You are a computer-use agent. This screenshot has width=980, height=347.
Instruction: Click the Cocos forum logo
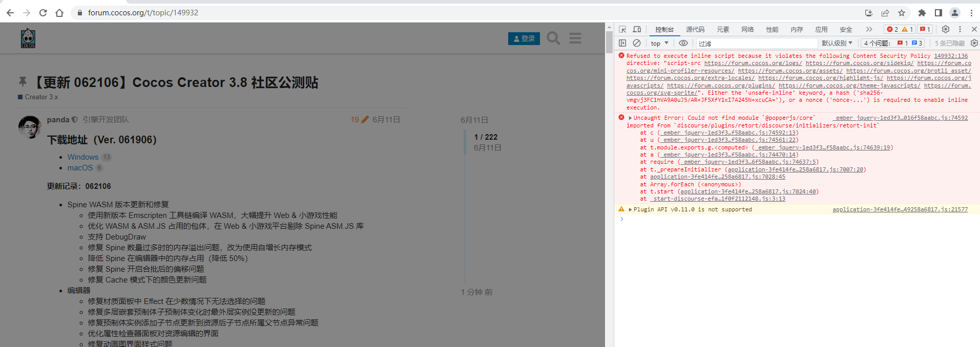click(x=28, y=38)
